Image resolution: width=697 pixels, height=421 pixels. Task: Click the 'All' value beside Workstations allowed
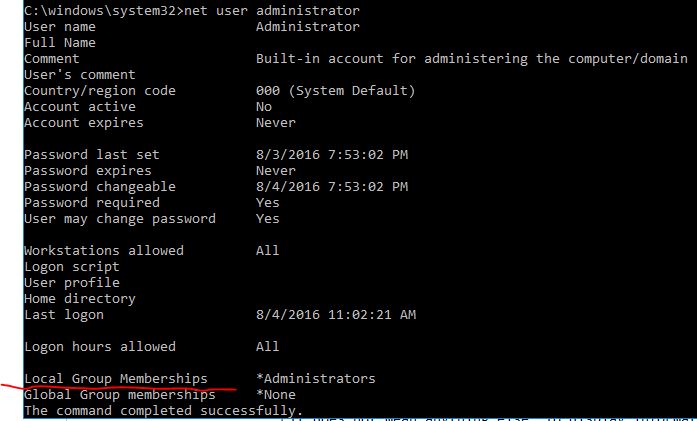[x=268, y=250]
